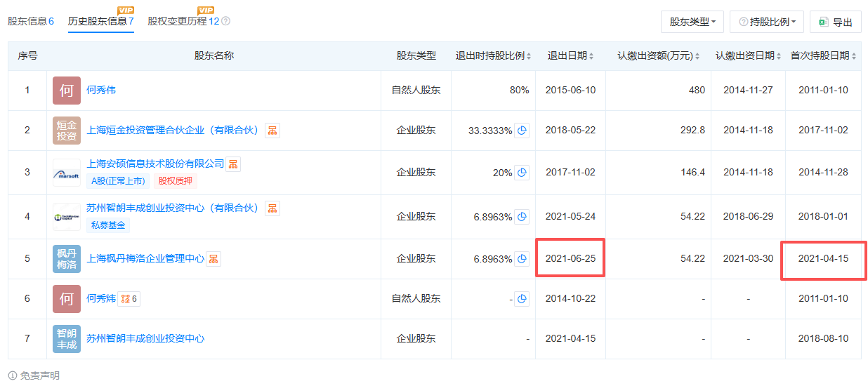Click exit date 2018-05-22
Image resolution: width=868 pixels, height=386 pixels.
570,131
